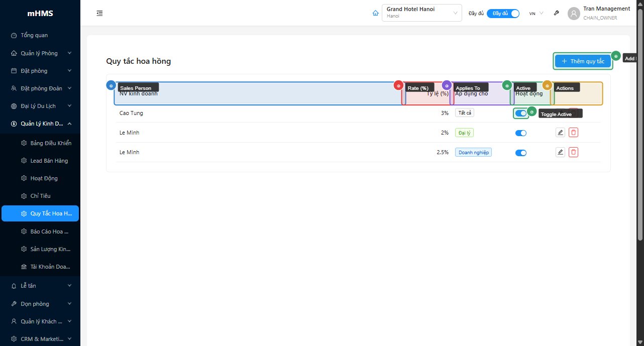Switch off the 'Đầy đủ' header toggle
The image size is (644, 346).
(503, 14)
